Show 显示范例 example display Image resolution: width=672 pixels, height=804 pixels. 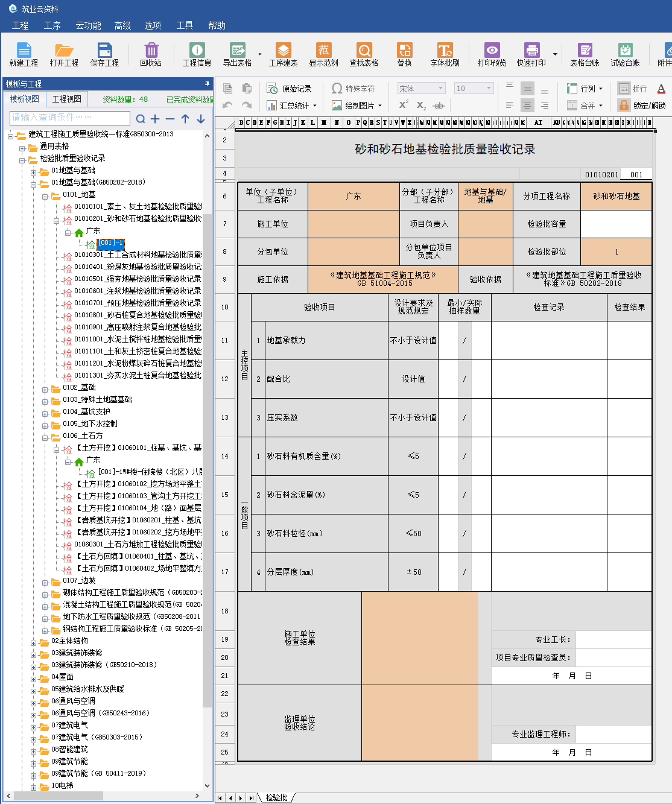click(323, 54)
